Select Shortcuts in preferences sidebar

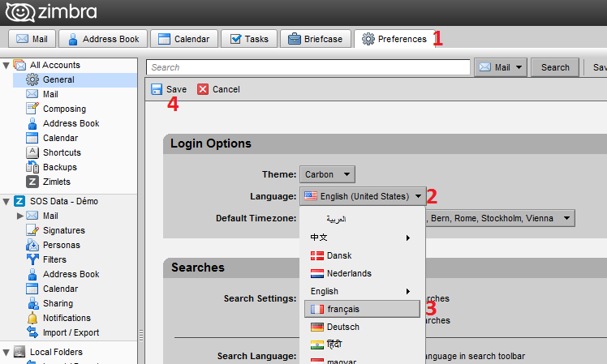(x=61, y=152)
